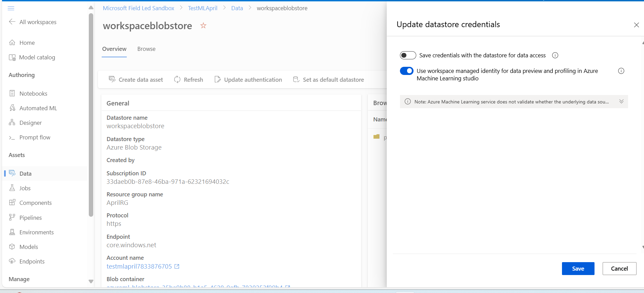Viewport: 644px width, 293px height.
Task: Click the Data icon in Assets
Action: point(12,173)
